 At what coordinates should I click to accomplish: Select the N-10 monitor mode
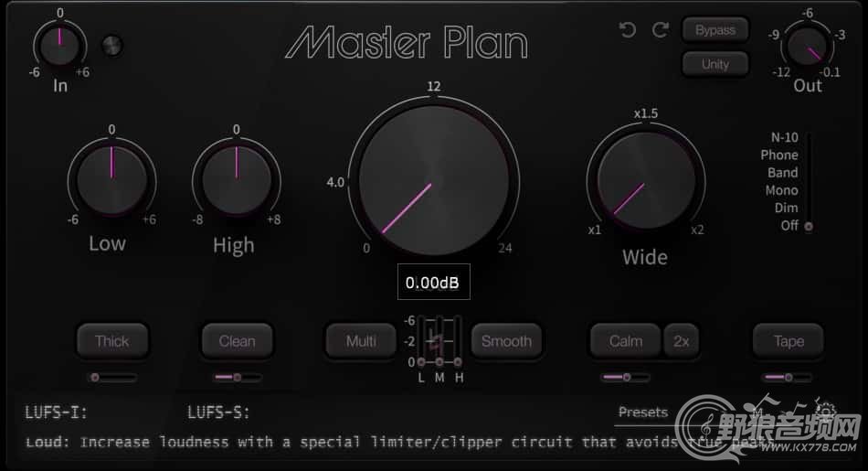point(785,137)
